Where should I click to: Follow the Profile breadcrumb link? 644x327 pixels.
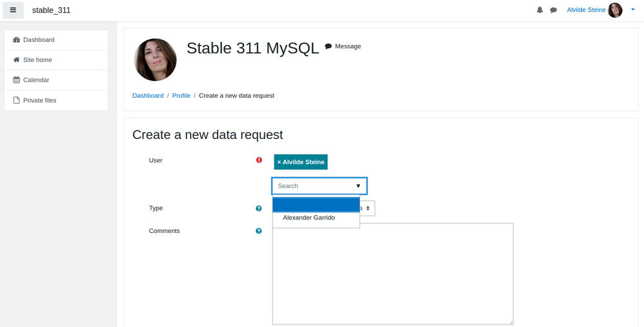tap(181, 96)
